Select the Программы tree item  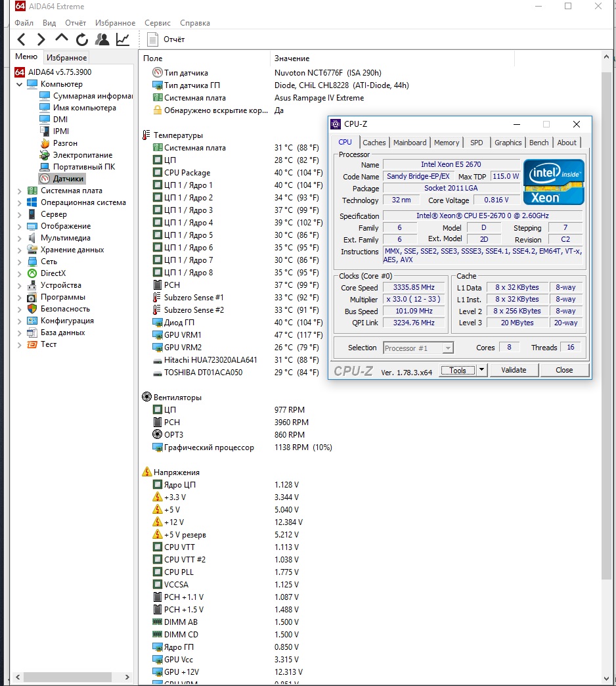pyautogui.click(x=56, y=297)
